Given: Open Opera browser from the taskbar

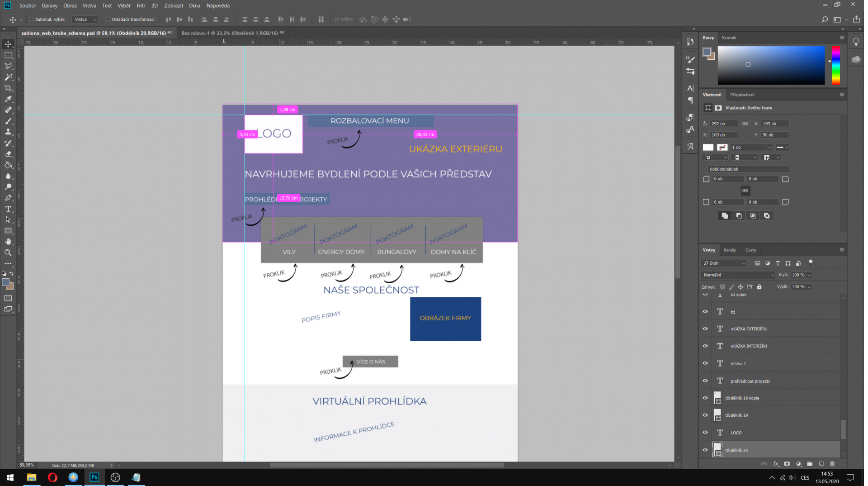Looking at the screenshot, I should [x=52, y=477].
